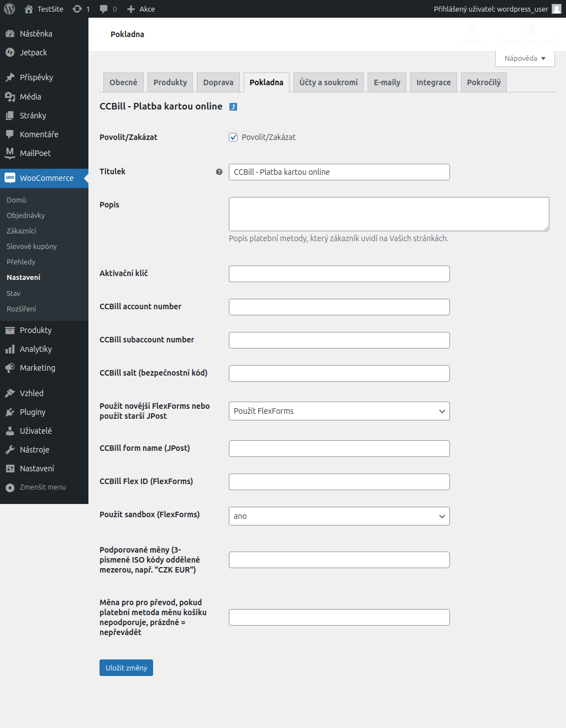Focus the CCBill account number field
Screen dimensions: 566x728
pyautogui.click(x=339, y=307)
